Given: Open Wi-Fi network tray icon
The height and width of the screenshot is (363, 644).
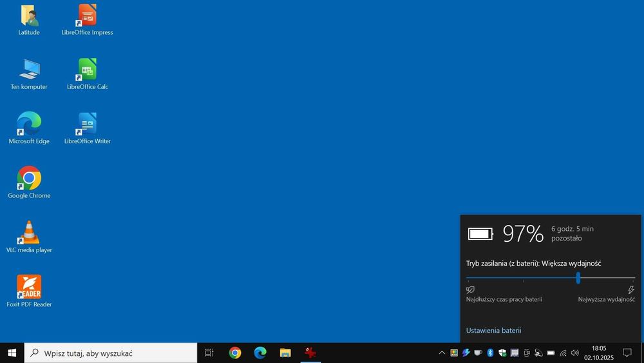Looking at the screenshot, I should (563, 353).
